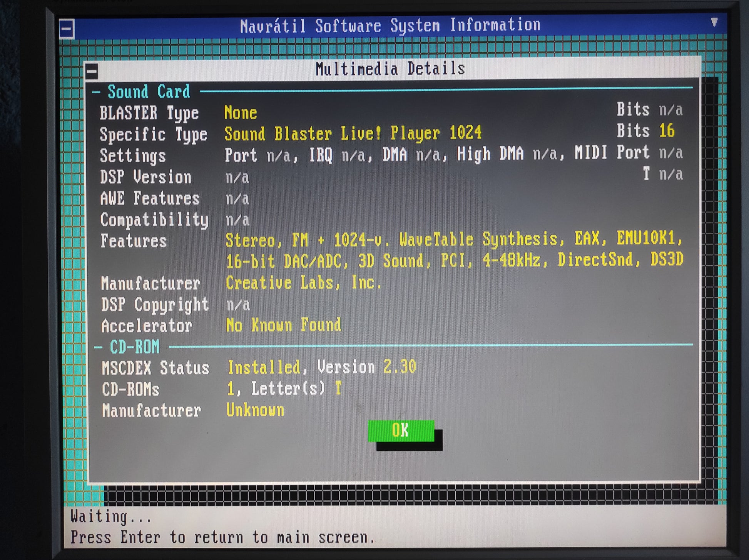The height and width of the screenshot is (560, 749).
Task: Open the main window control-menu box
Action: tap(67, 29)
